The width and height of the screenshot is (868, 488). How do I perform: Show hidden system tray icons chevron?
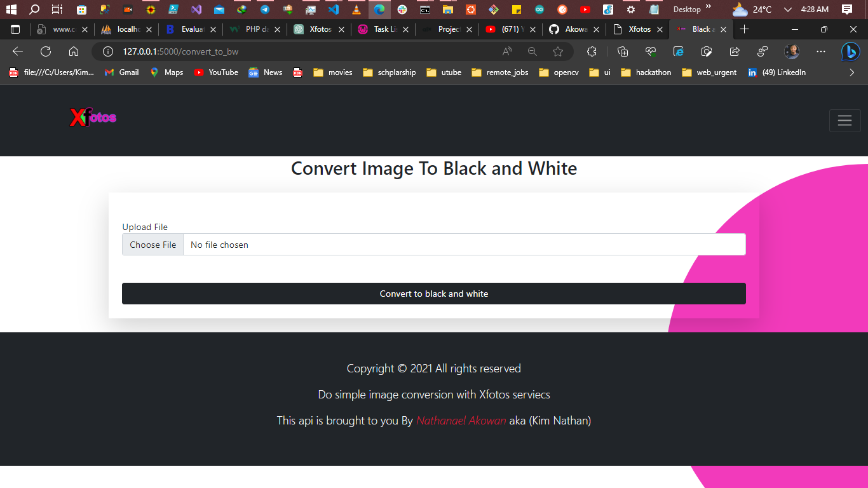point(788,10)
